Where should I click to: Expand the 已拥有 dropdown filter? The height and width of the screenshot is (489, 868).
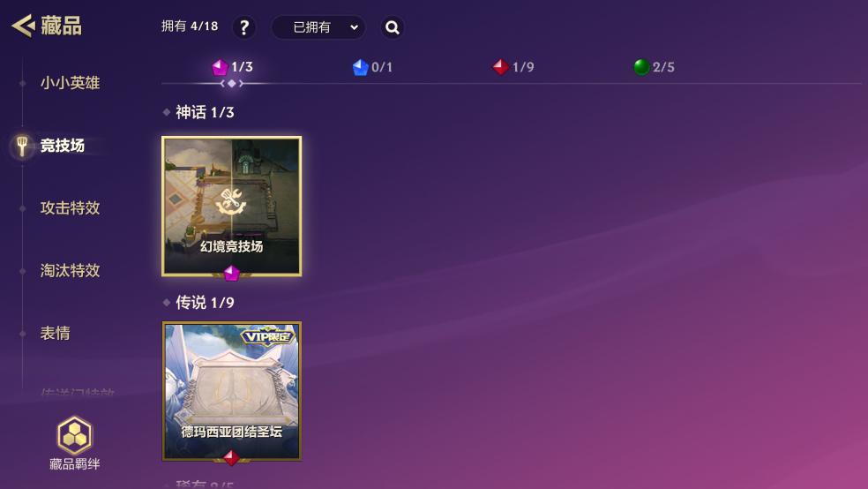pos(318,27)
